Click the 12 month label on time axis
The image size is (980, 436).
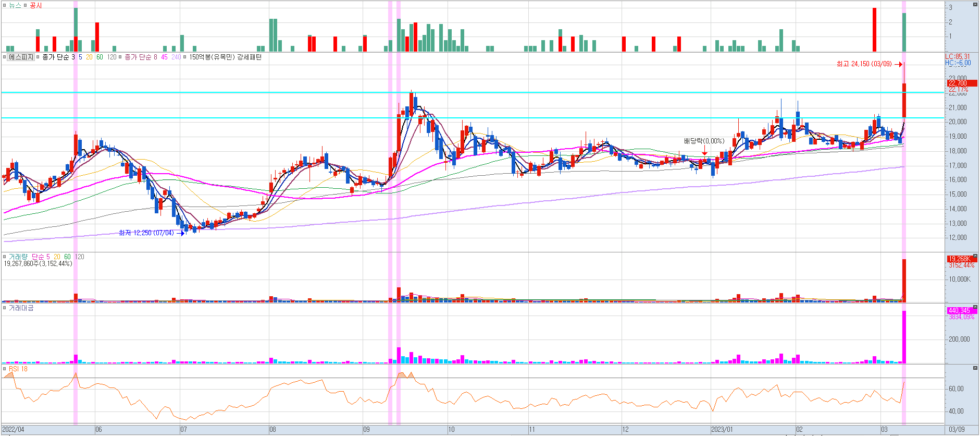(625, 430)
